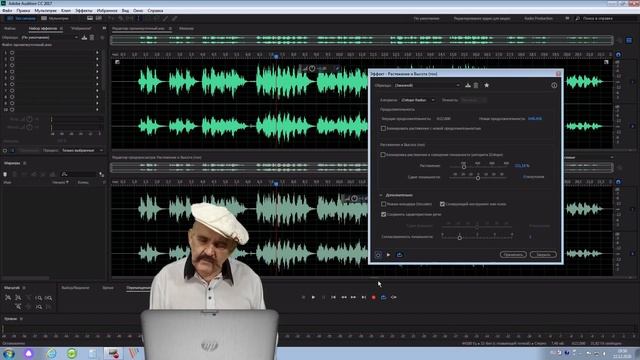Move playhead to next marker
This screenshot has width=640, height=360.
click(x=364, y=297)
